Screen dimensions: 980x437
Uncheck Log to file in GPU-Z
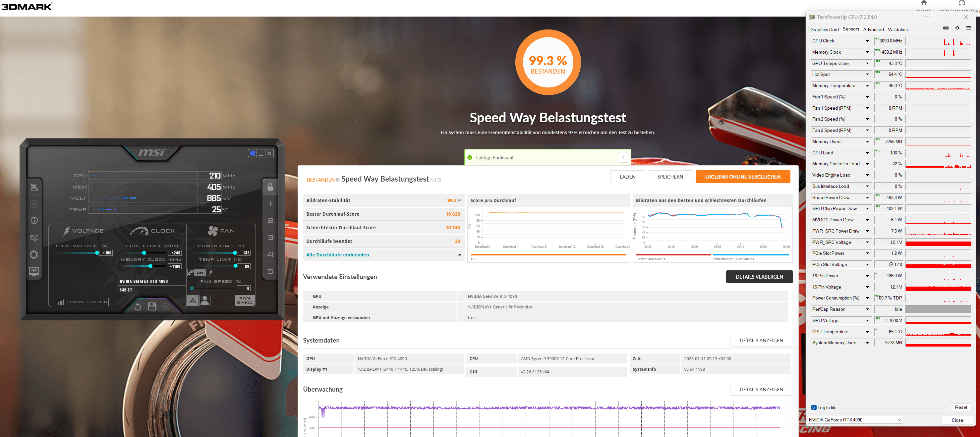point(814,407)
